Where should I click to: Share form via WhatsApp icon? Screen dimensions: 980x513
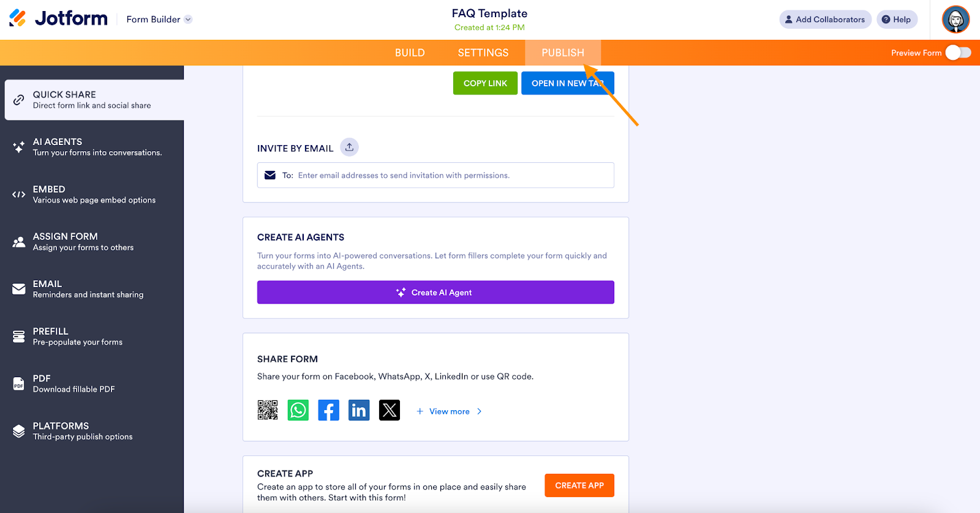(x=298, y=410)
